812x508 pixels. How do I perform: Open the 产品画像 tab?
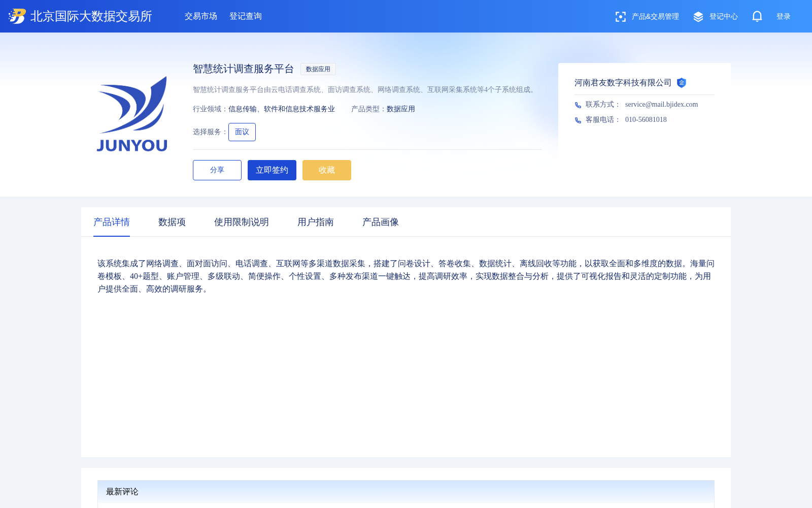[x=381, y=222]
